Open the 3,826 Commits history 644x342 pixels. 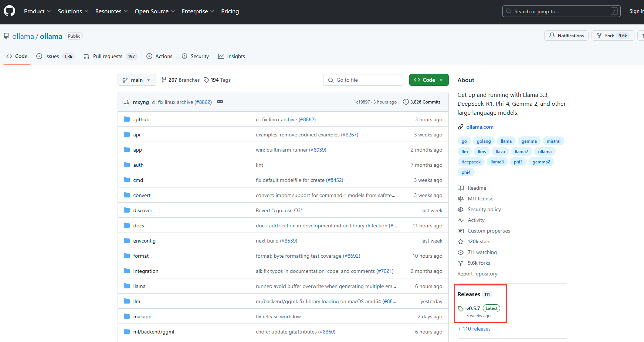point(422,102)
